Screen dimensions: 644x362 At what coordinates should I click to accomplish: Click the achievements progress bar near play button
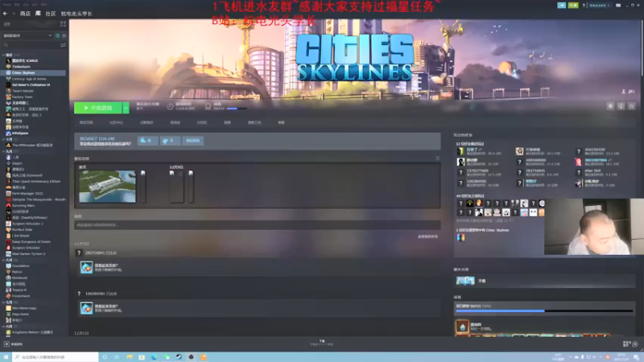[237, 109]
